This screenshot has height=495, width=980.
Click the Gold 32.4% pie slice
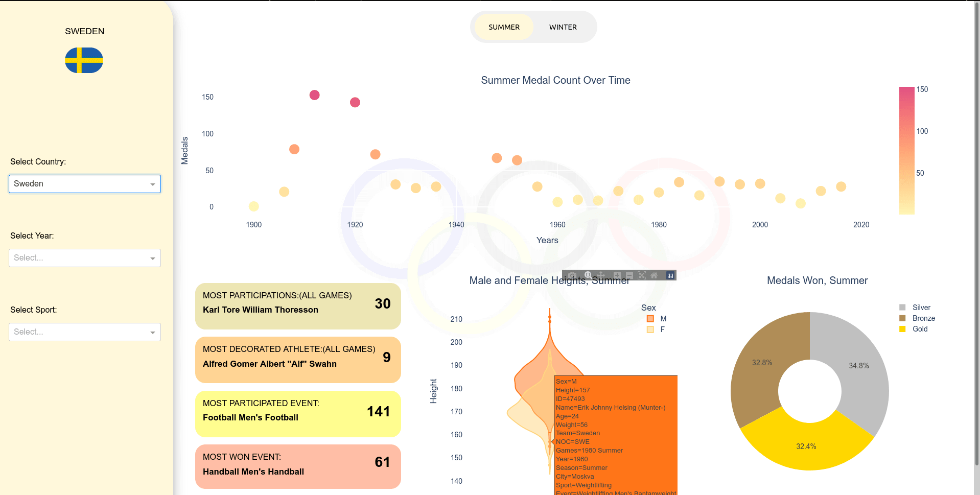pos(806,446)
